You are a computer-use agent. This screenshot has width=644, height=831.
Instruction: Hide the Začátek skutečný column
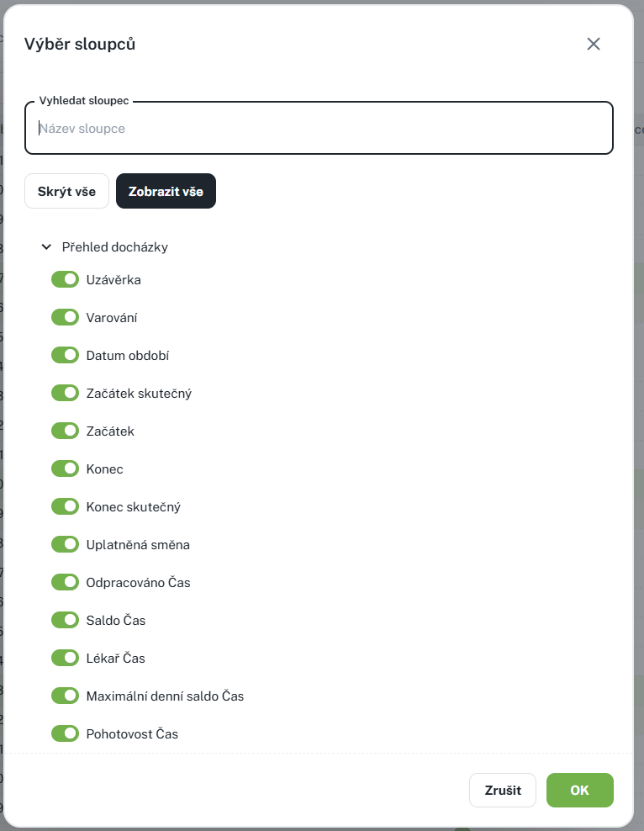point(65,393)
